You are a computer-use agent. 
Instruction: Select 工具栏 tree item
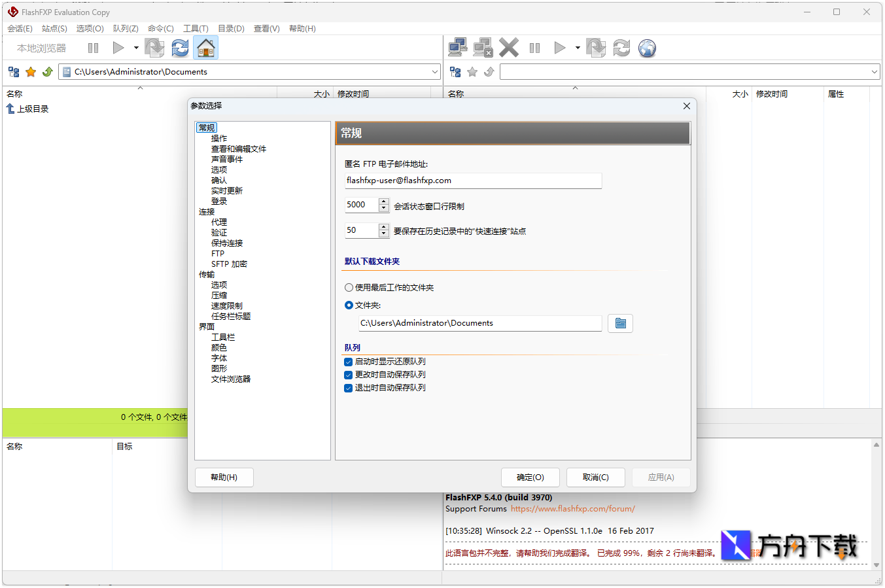point(223,337)
